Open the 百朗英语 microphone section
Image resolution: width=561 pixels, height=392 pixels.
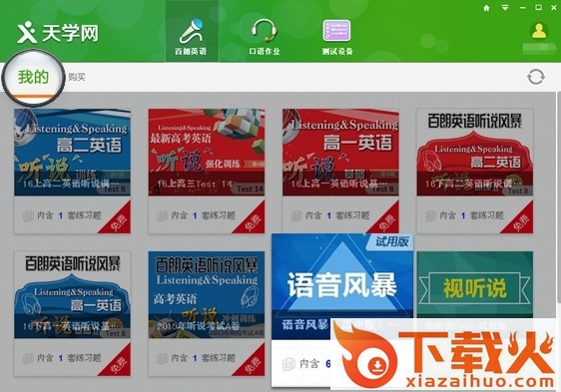tap(192, 32)
